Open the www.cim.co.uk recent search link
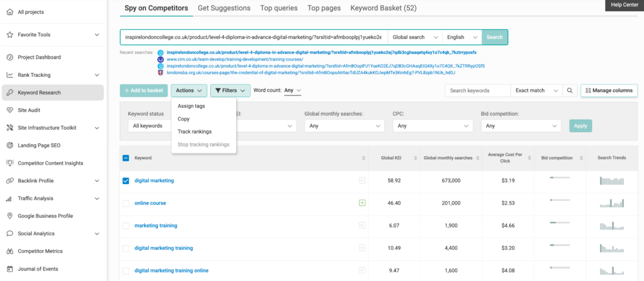This screenshot has height=281, width=644. coord(235,59)
